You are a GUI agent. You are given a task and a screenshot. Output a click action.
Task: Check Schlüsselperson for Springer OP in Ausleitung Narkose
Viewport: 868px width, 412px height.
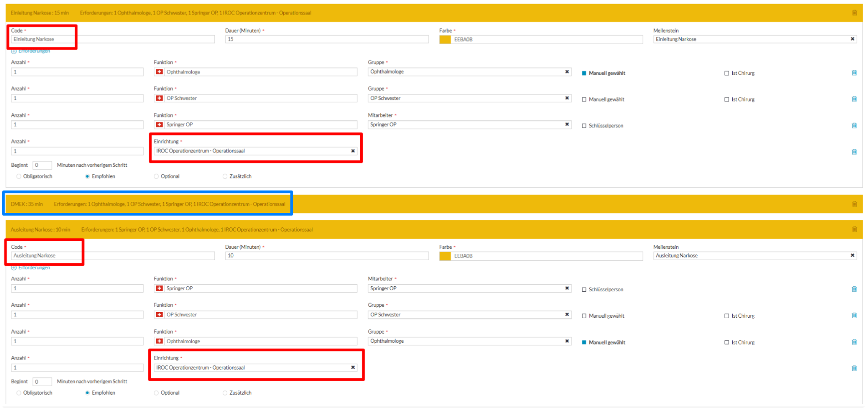584,290
